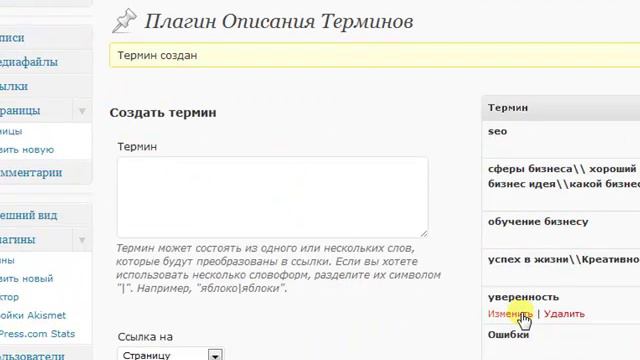
Task: Expand the Страницы menu arrow
Action: [x=82, y=111]
